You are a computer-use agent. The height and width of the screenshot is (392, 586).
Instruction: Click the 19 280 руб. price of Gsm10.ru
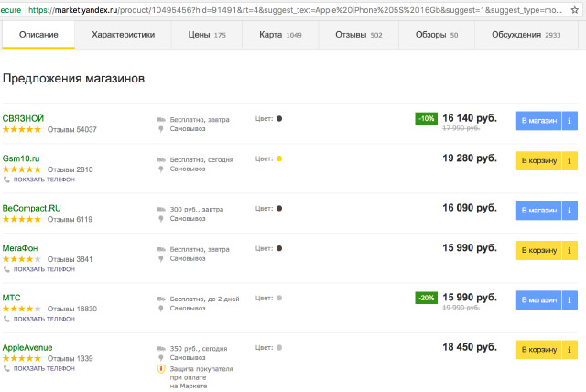coord(470,158)
